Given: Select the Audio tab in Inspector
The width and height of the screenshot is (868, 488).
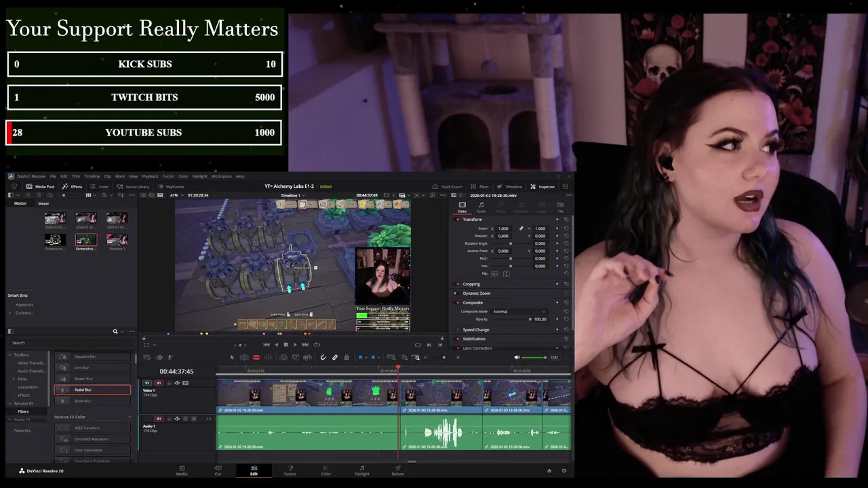Looking at the screenshot, I should click(x=481, y=207).
